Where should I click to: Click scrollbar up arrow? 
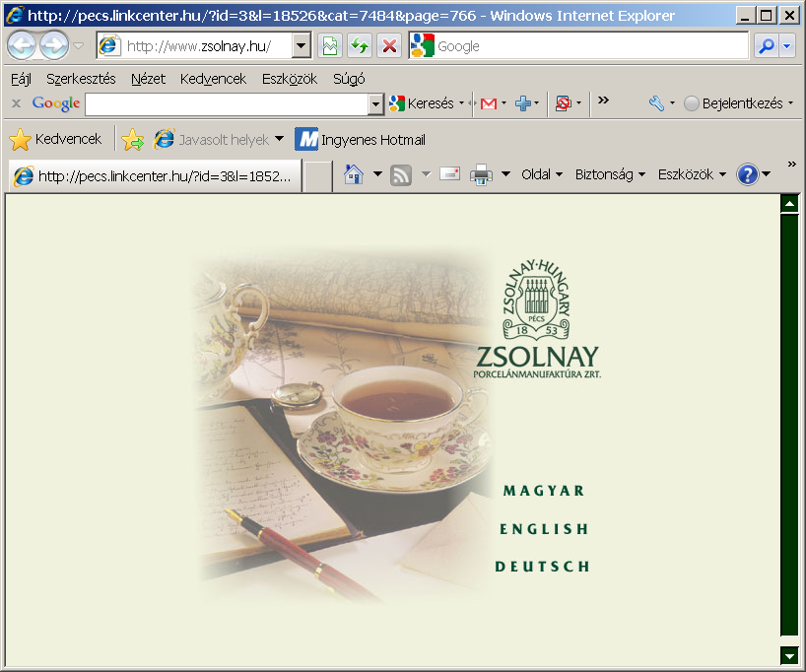789,204
